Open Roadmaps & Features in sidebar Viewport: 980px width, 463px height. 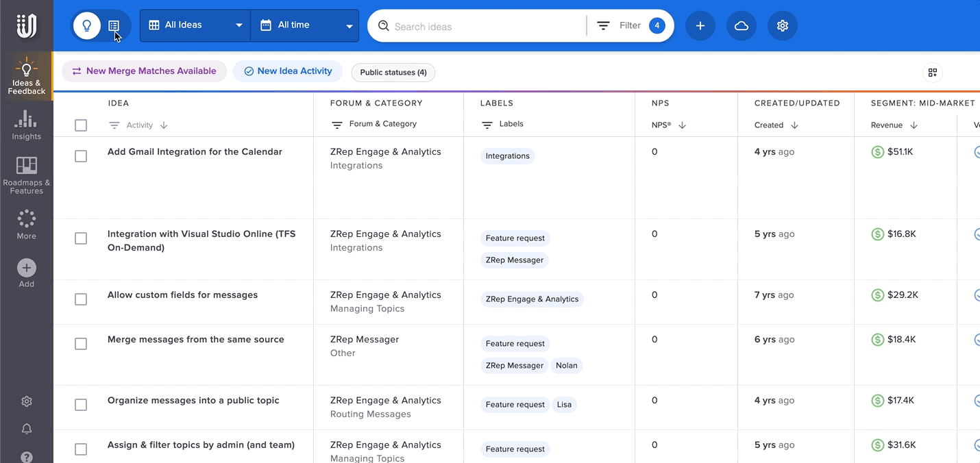pos(26,175)
